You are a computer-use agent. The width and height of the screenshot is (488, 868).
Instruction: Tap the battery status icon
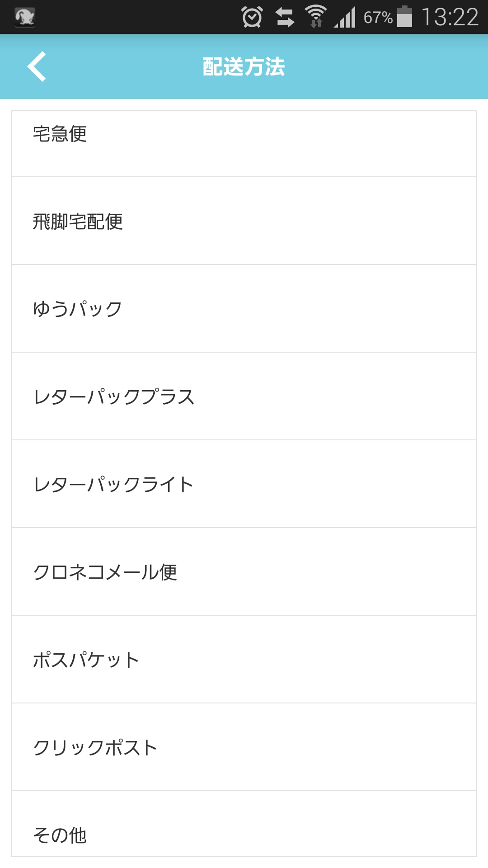pyautogui.click(x=404, y=17)
